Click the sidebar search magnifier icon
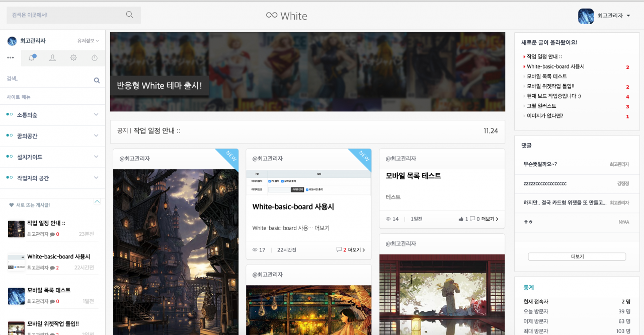The image size is (644, 335). pos(97,80)
